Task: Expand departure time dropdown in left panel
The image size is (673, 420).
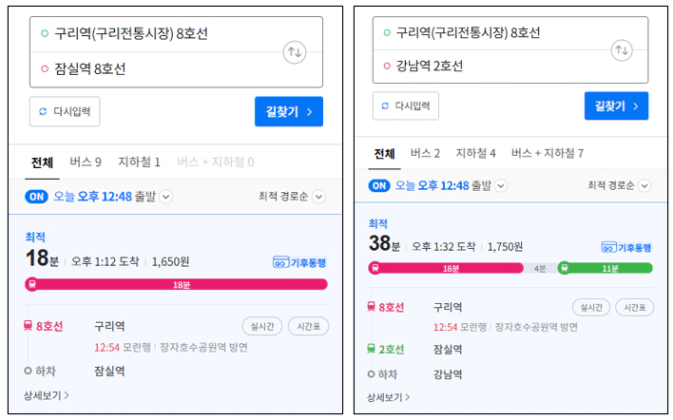Action: (166, 197)
